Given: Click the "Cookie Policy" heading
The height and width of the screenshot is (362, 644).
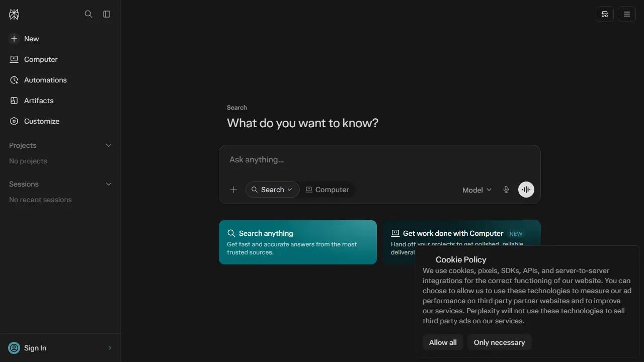Looking at the screenshot, I should [461, 260].
